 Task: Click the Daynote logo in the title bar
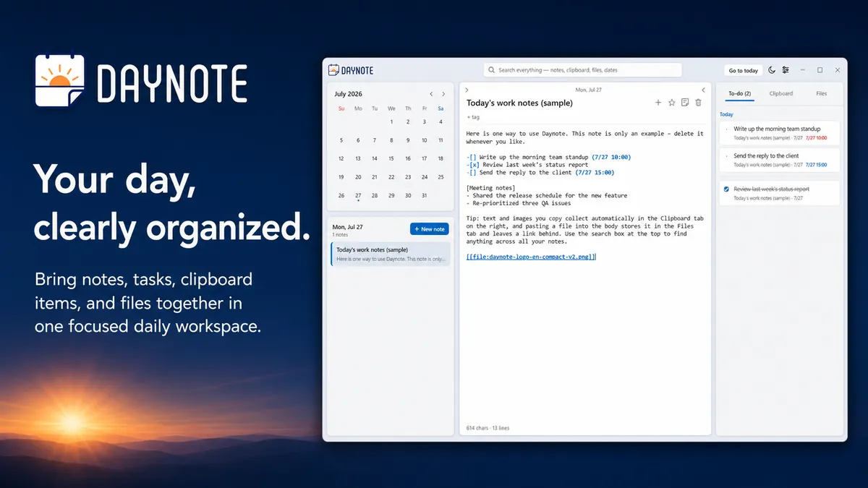click(x=351, y=70)
